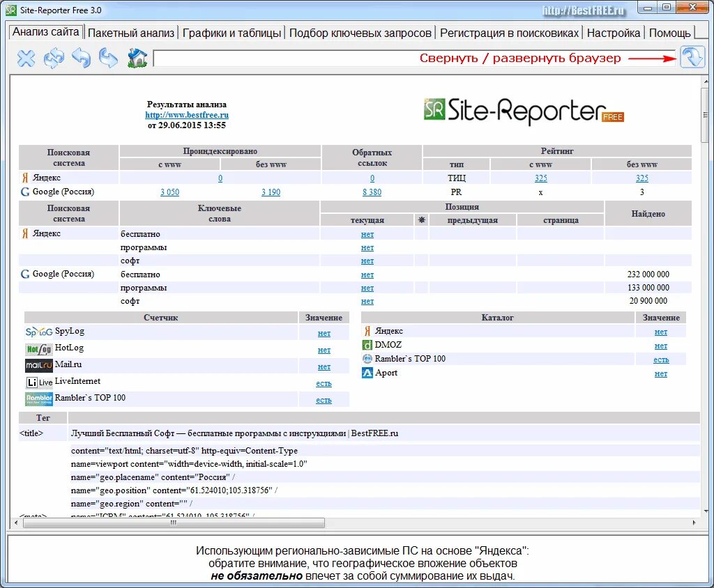
Task: Click DMOZ catalog value нет
Action: click(x=661, y=346)
